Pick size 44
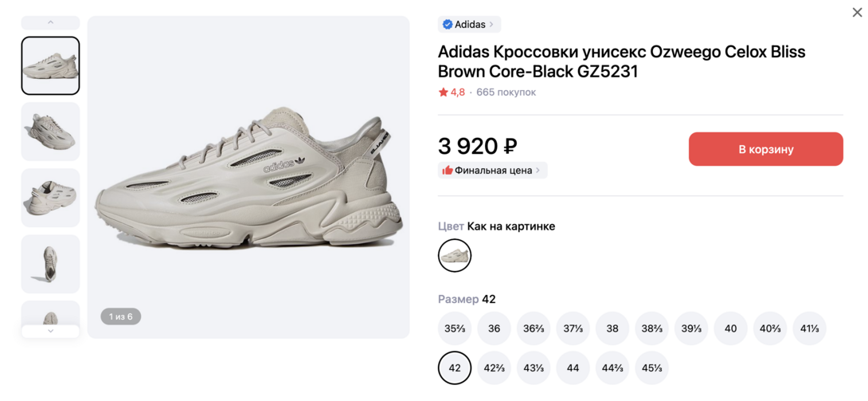 coord(573,368)
